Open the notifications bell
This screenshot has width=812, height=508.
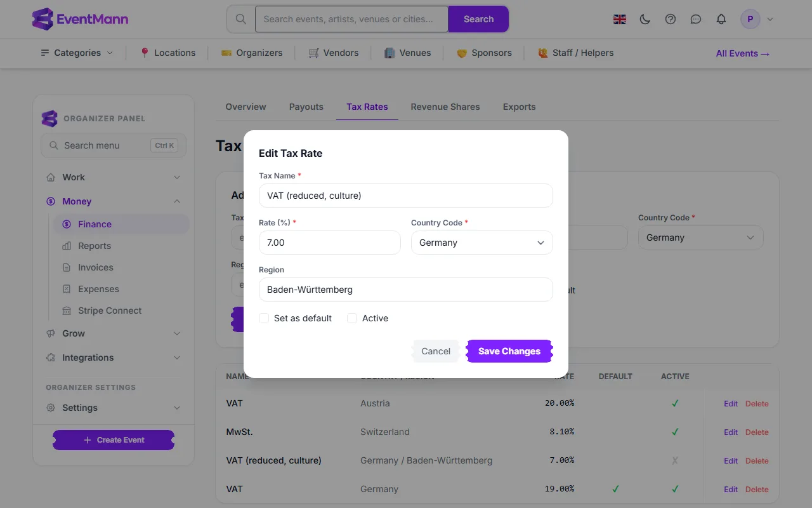click(x=721, y=19)
